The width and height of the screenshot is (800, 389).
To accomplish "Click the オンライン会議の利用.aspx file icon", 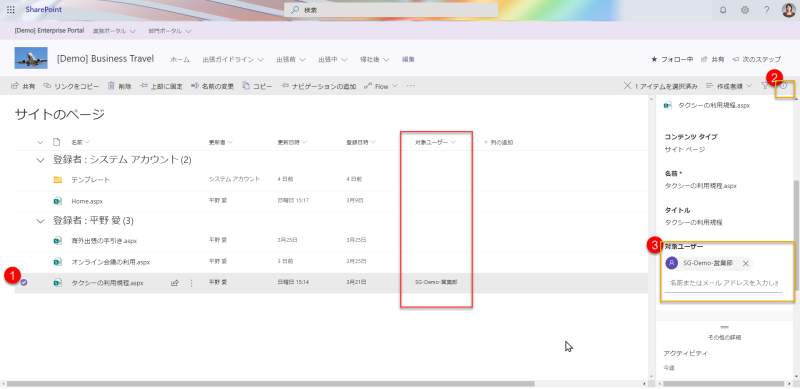I will pyautogui.click(x=58, y=262).
